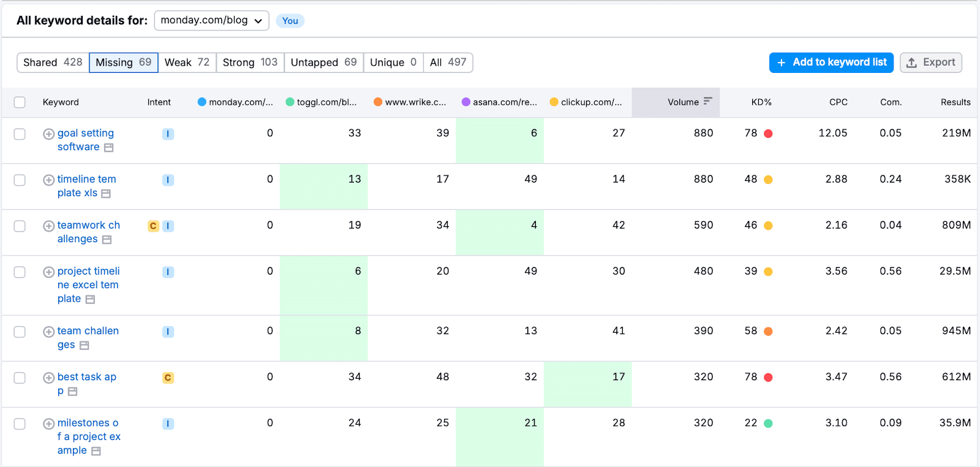This screenshot has width=980, height=467.
Task: Open SERP icon for milestones of a project example
Action: pos(96,451)
